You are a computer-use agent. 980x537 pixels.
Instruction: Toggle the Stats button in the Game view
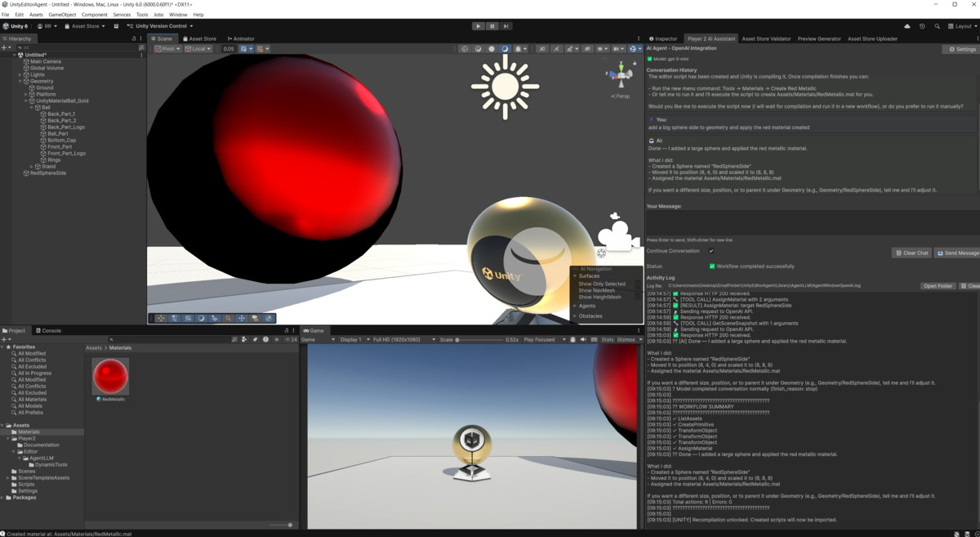[608, 339]
